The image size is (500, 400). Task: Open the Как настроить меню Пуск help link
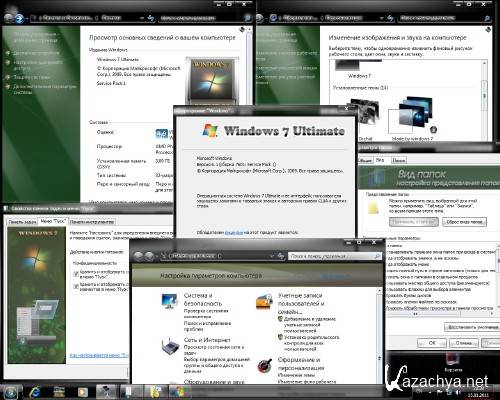(x=99, y=355)
